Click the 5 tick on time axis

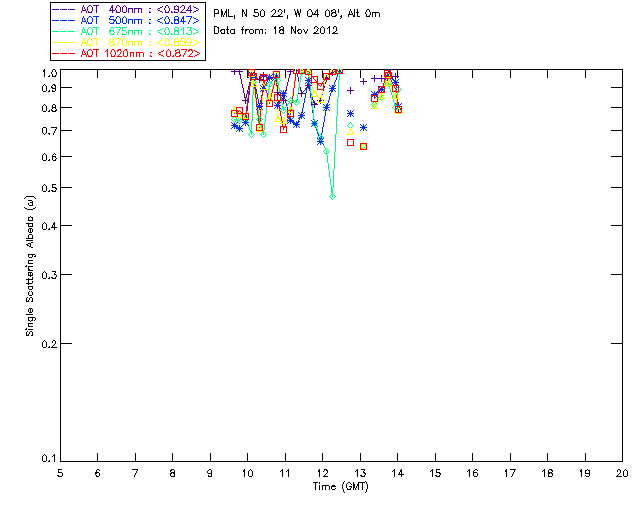click(60, 473)
